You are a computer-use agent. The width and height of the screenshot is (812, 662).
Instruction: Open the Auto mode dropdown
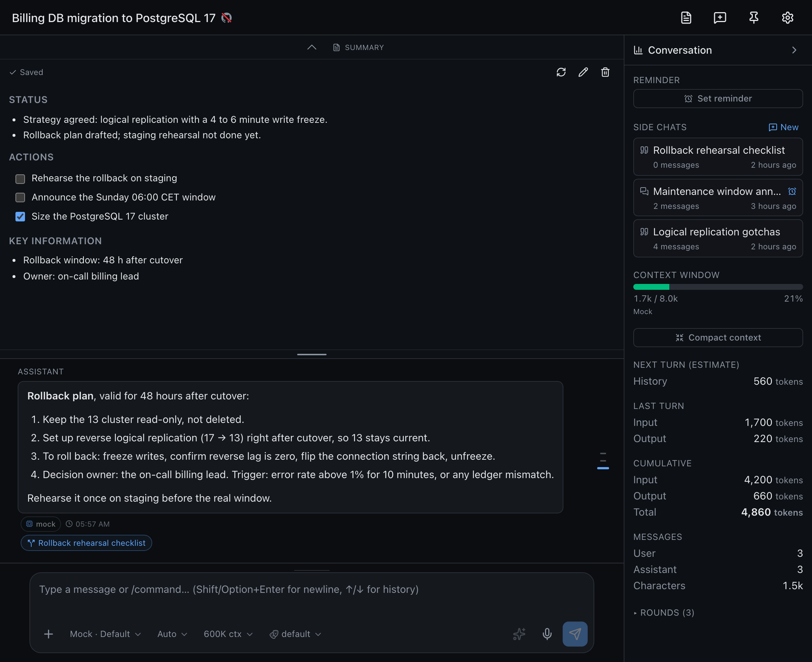[x=172, y=634]
